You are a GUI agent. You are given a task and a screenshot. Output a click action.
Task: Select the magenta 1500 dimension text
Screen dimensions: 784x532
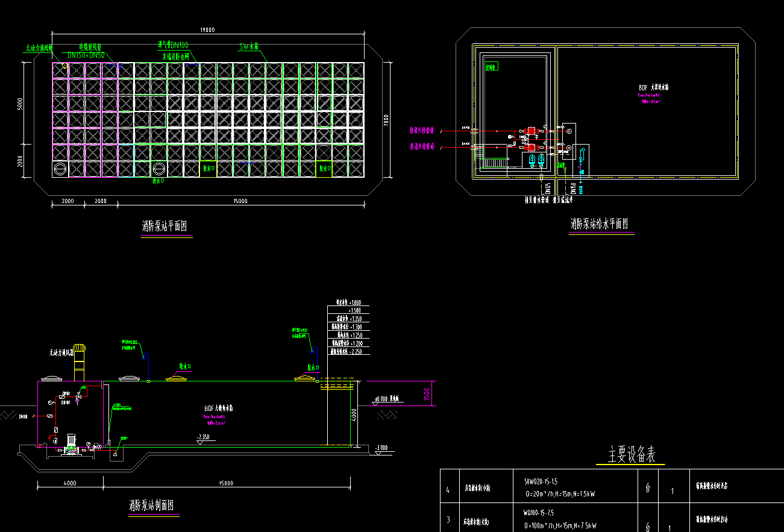tap(427, 395)
